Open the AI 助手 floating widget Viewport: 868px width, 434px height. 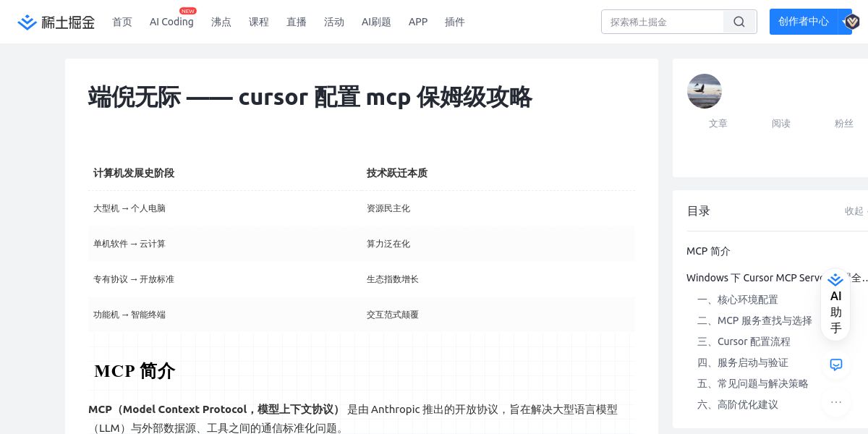[x=835, y=304]
